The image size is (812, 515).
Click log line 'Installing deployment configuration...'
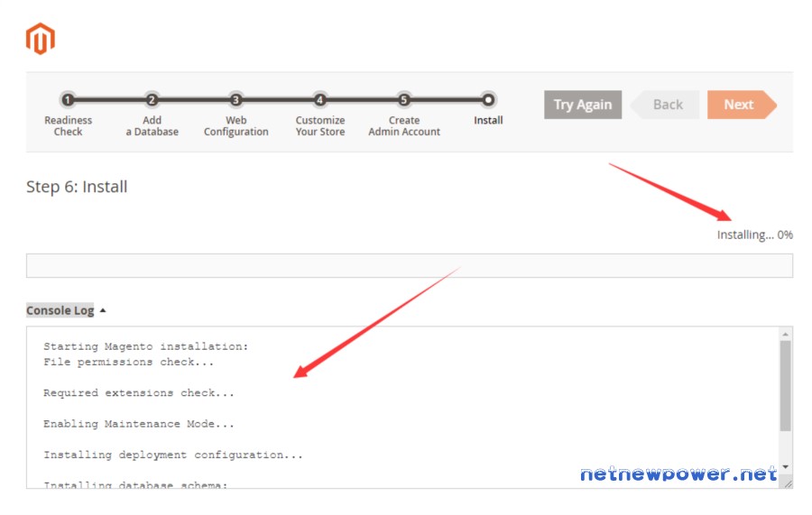click(x=173, y=455)
